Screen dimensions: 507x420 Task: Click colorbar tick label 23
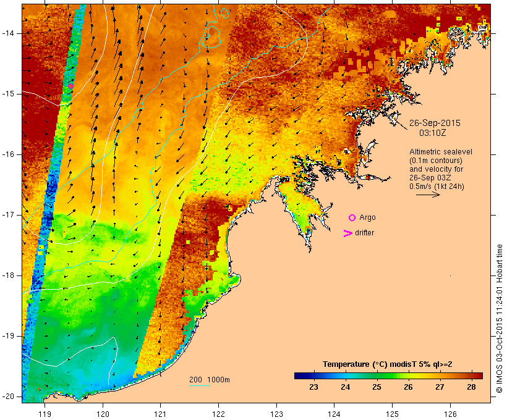tap(313, 387)
